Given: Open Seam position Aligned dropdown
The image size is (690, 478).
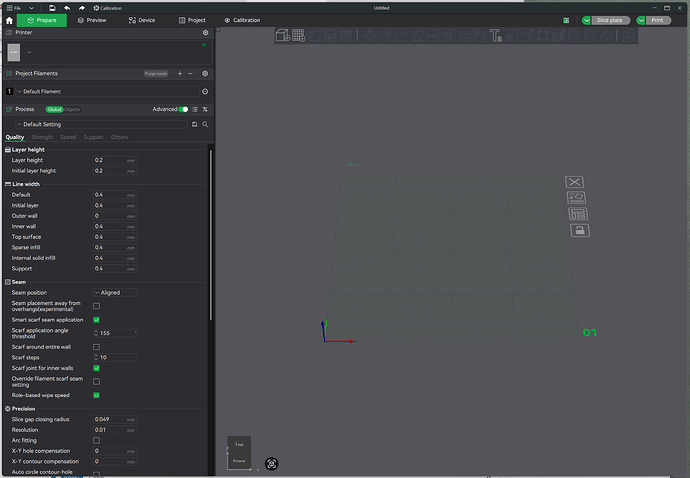Looking at the screenshot, I should [x=115, y=292].
